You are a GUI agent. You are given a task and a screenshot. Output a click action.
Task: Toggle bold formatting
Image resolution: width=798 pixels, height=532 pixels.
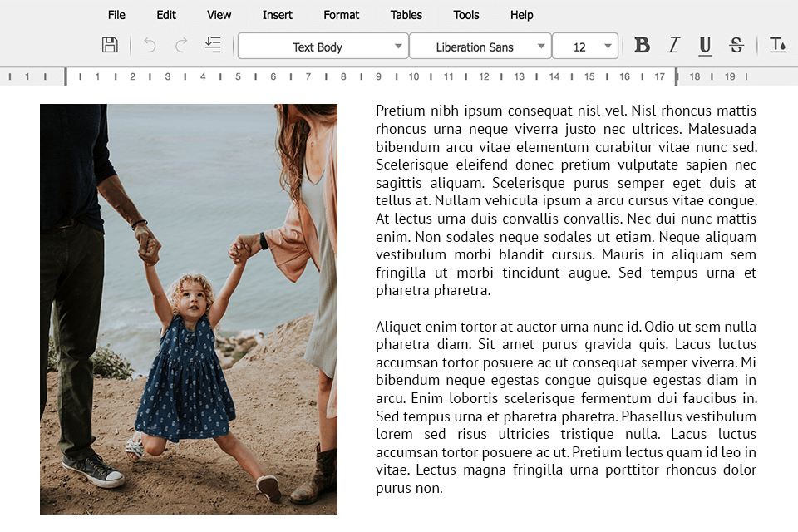[642, 46]
